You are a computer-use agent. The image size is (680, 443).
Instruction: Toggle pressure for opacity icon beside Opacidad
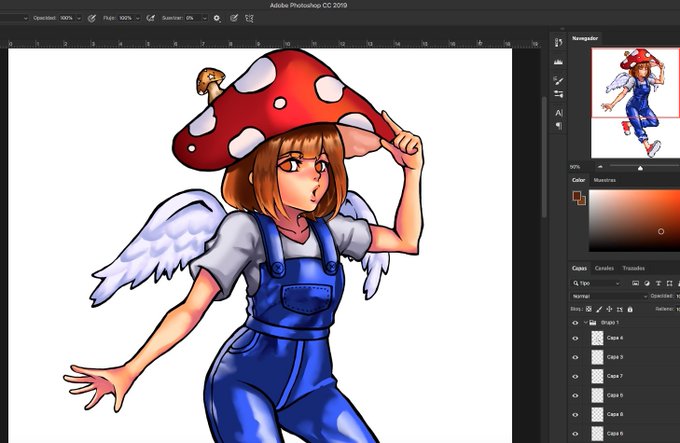pyautogui.click(x=92, y=18)
